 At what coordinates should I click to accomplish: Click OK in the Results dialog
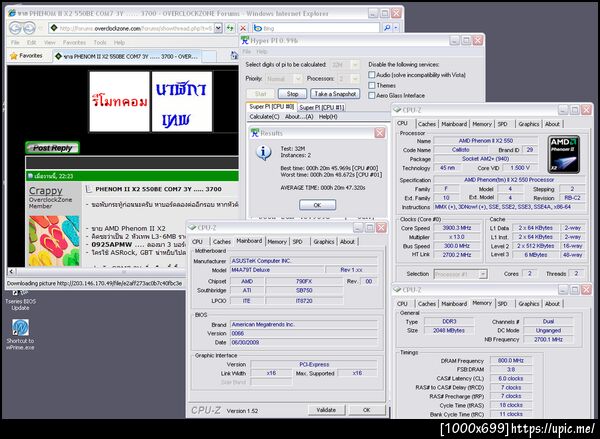[317, 205]
